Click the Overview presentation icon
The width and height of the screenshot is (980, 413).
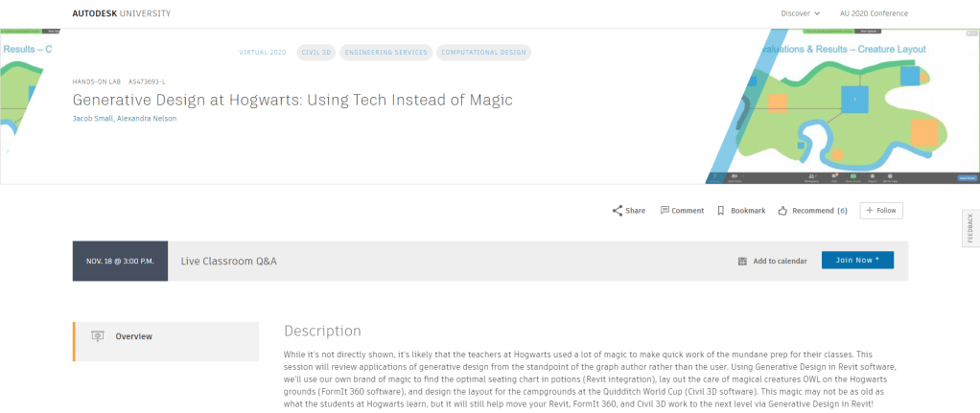97,336
